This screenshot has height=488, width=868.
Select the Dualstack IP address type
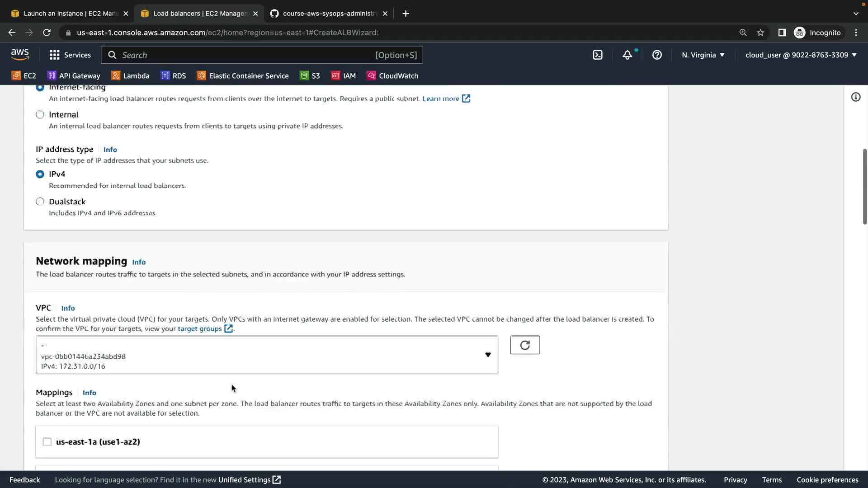tap(40, 202)
